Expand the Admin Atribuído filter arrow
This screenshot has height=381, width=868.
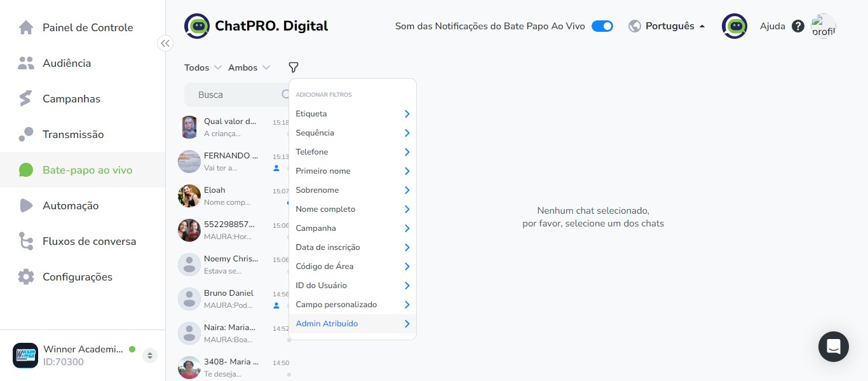coord(407,324)
